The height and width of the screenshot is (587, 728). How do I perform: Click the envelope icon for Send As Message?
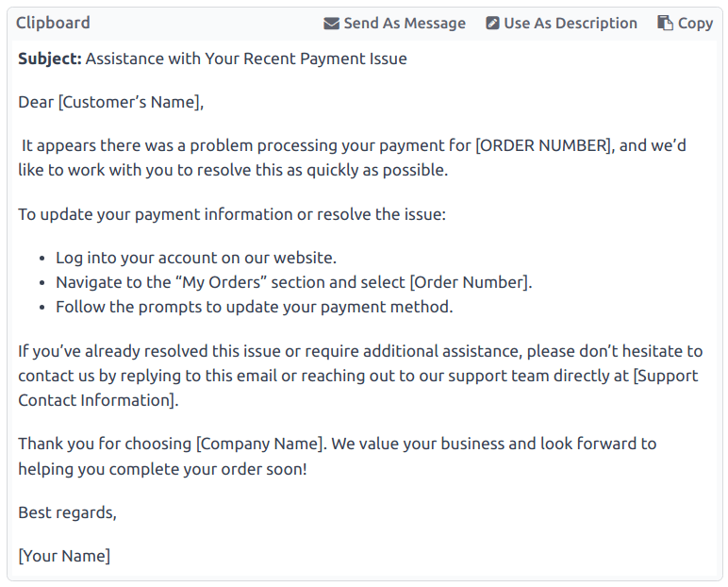tap(331, 24)
